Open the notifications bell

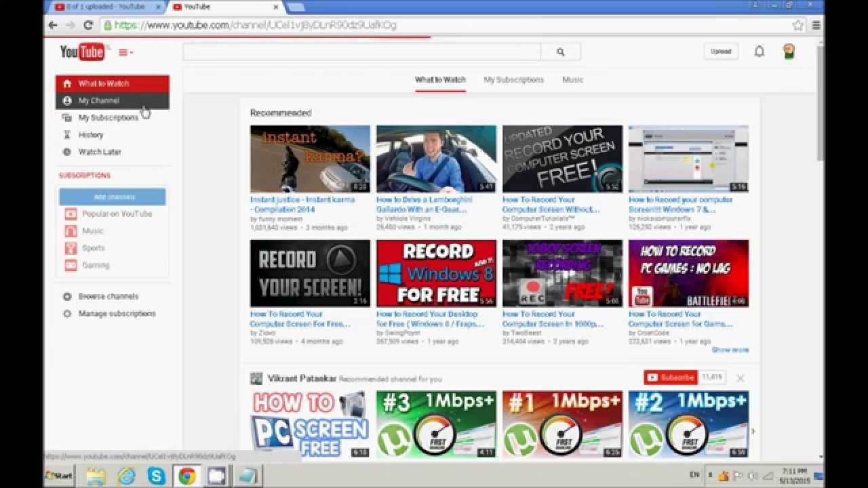pyautogui.click(x=759, y=52)
